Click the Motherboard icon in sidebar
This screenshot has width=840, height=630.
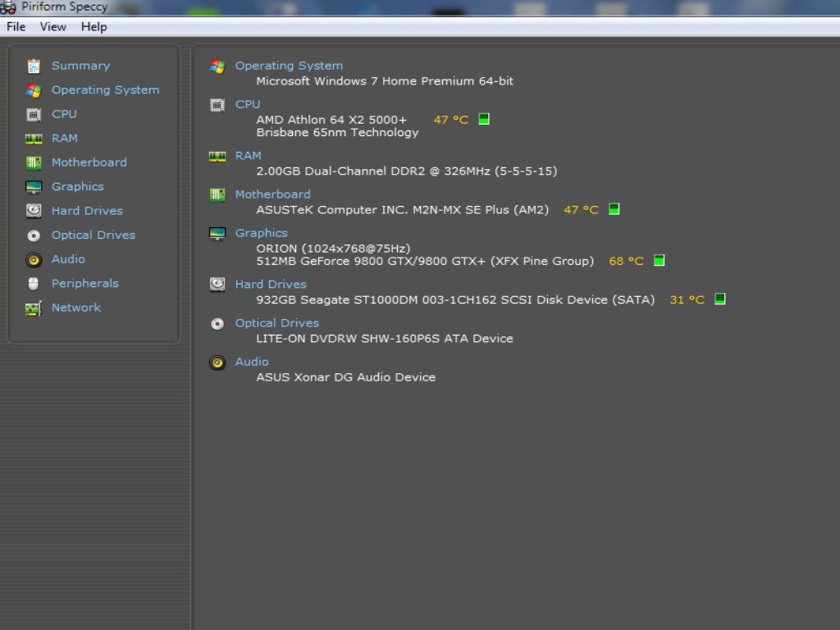[x=34, y=162]
